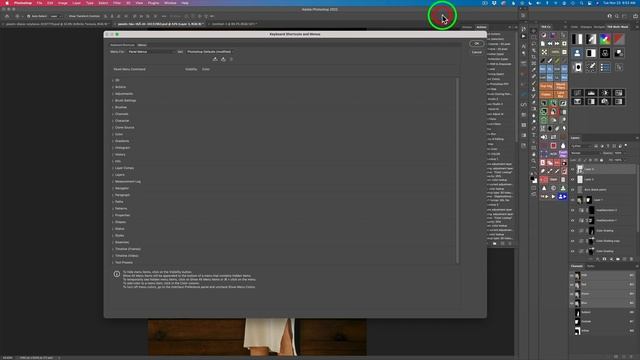The image size is (640, 360).
Task: Open the Menu For dropdown
Action: (150, 52)
